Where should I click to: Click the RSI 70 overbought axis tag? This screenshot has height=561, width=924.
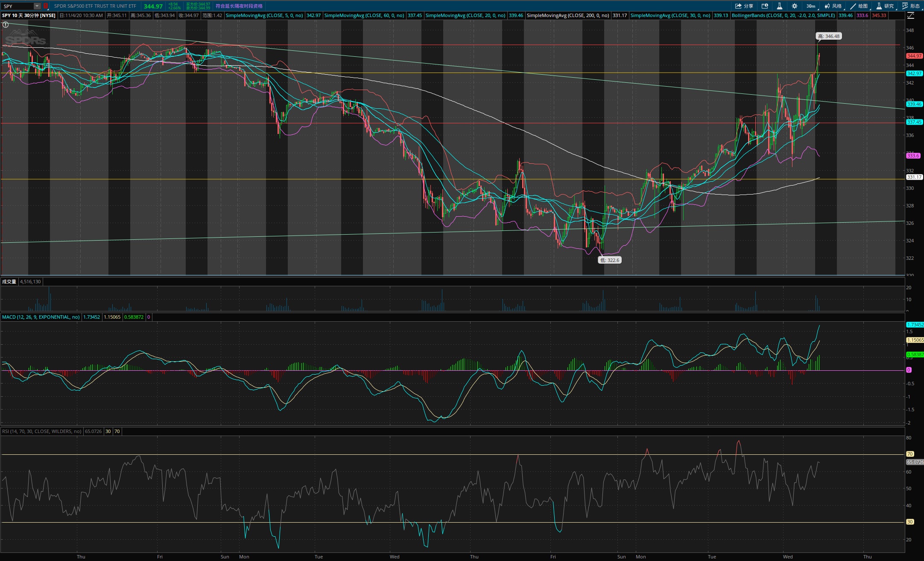(910, 454)
